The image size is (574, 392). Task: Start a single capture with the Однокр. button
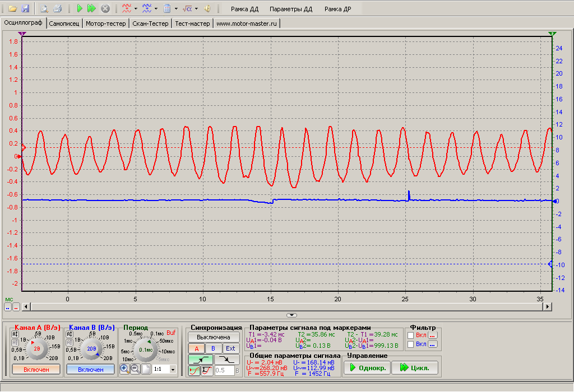(x=367, y=368)
